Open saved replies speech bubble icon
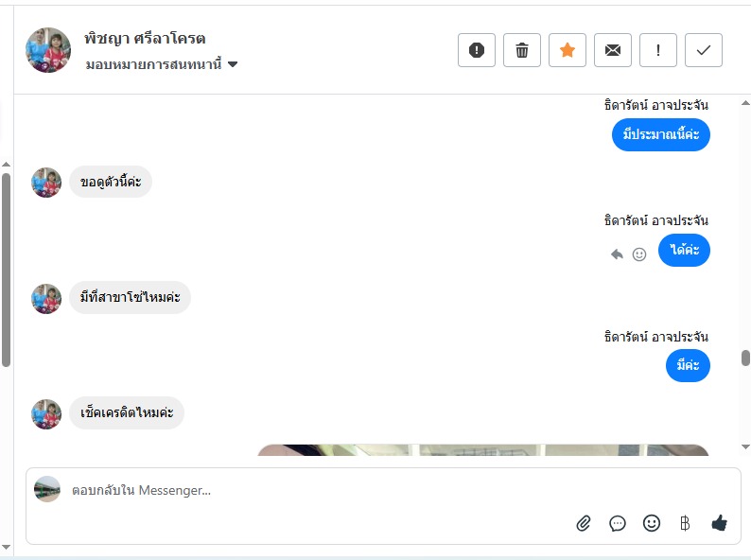The height and width of the screenshot is (560, 751). pos(618,523)
